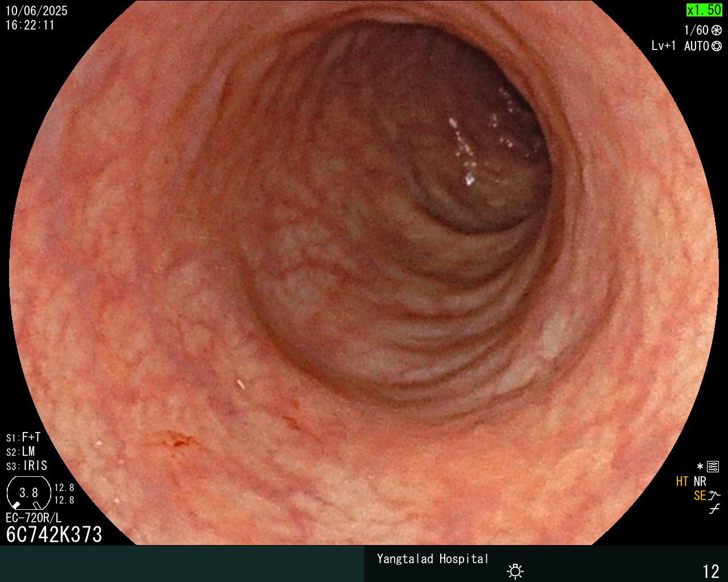Click the green x1.50 zoom indicator

pos(704,10)
